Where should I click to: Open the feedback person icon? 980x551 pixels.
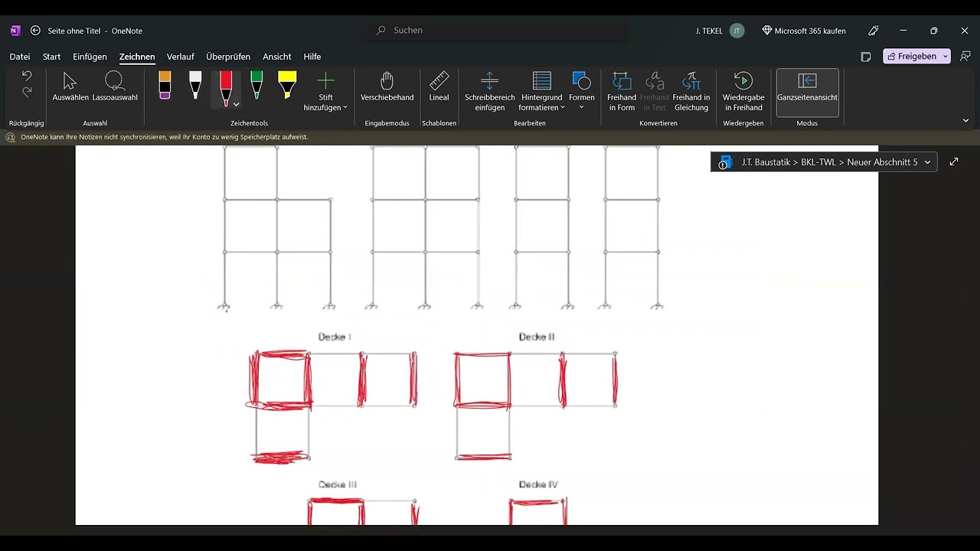coord(965,57)
